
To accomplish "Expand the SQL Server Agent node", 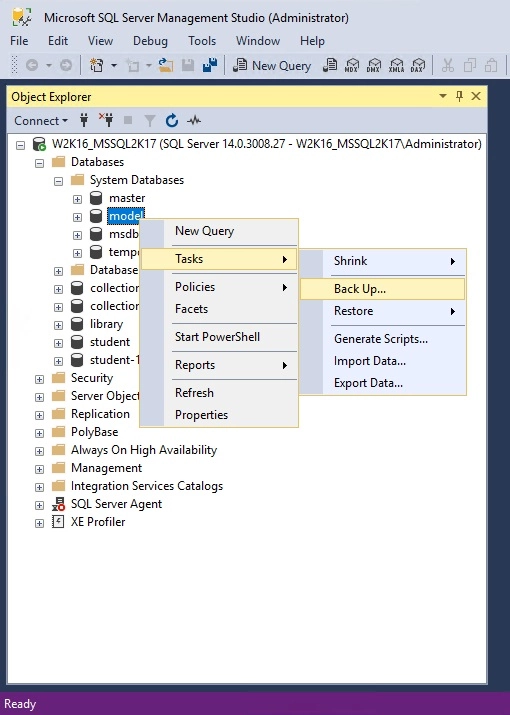I will 39,505.
